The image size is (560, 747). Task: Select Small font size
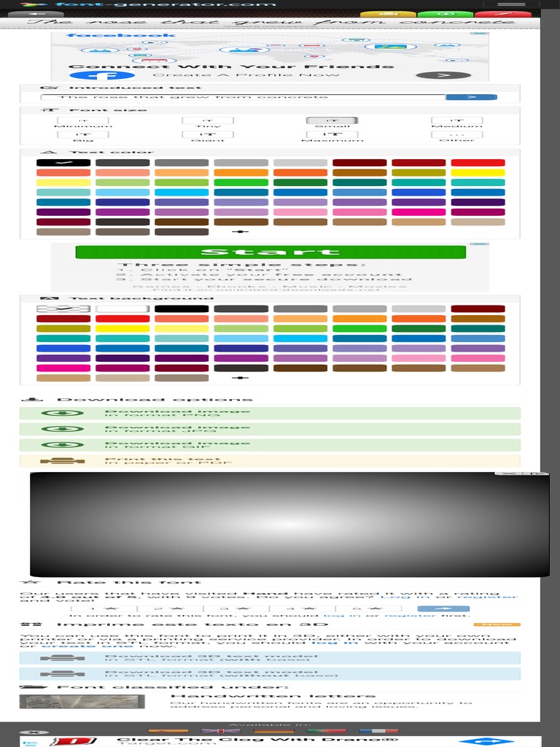332,121
